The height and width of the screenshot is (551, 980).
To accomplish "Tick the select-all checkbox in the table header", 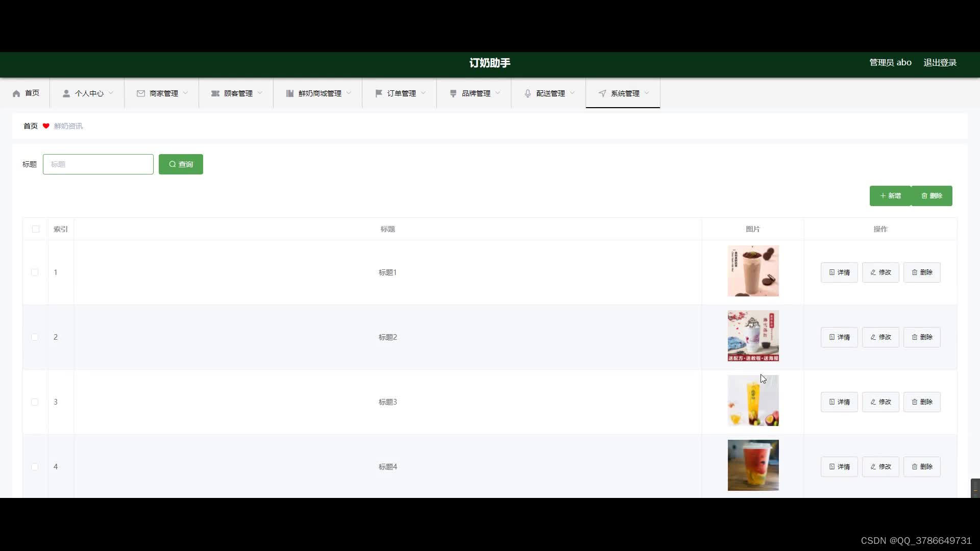I will click(x=36, y=229).
